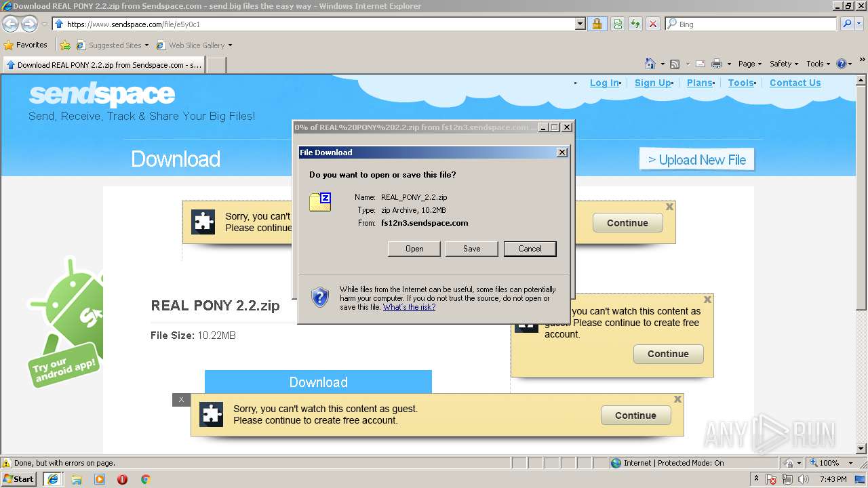Open the Safety menu
868x488 pixels.
point(784,64)
